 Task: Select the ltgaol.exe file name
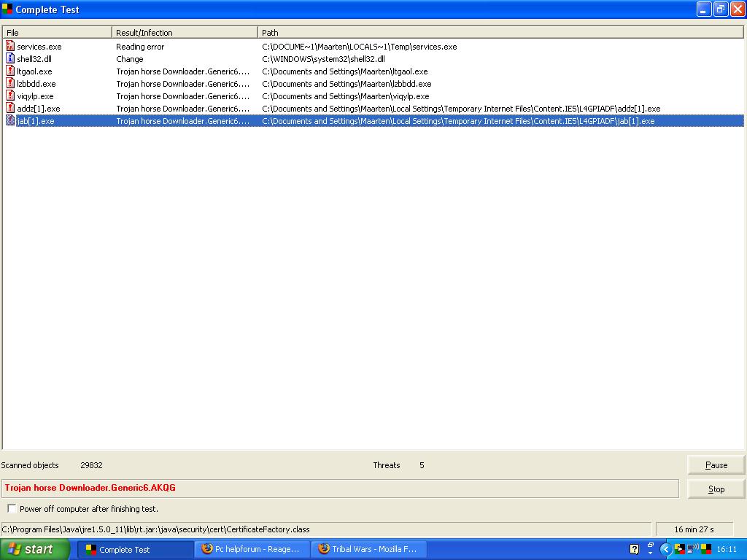(34, 71)
